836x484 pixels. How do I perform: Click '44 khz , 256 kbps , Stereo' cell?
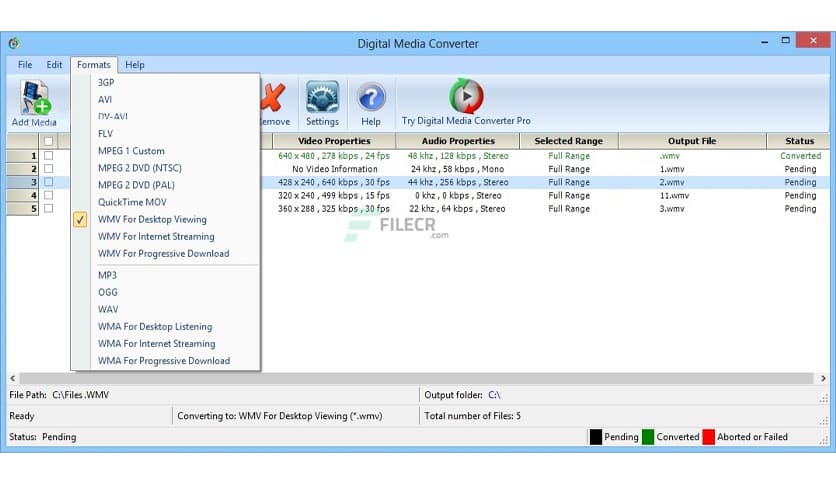457,182
